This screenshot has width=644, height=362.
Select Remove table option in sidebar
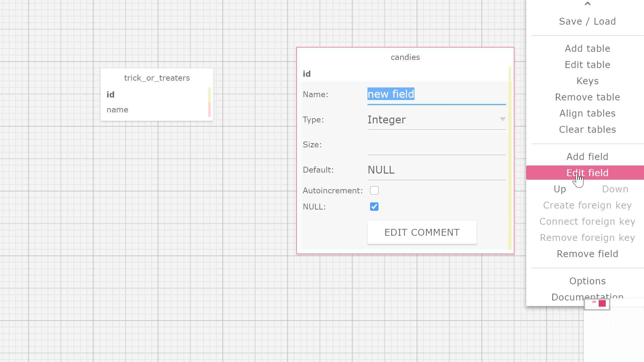[x=587, y=97]
